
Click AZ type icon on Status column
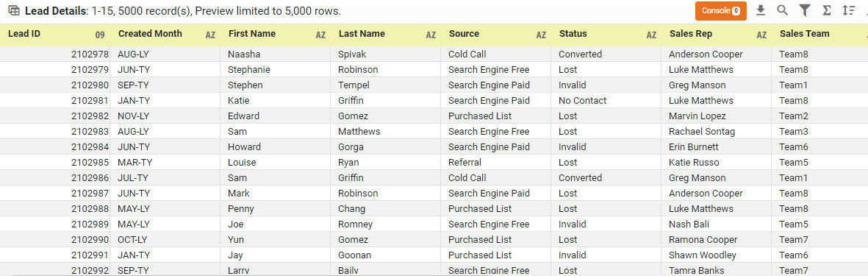pyautogui.click(x=652, y=35)
